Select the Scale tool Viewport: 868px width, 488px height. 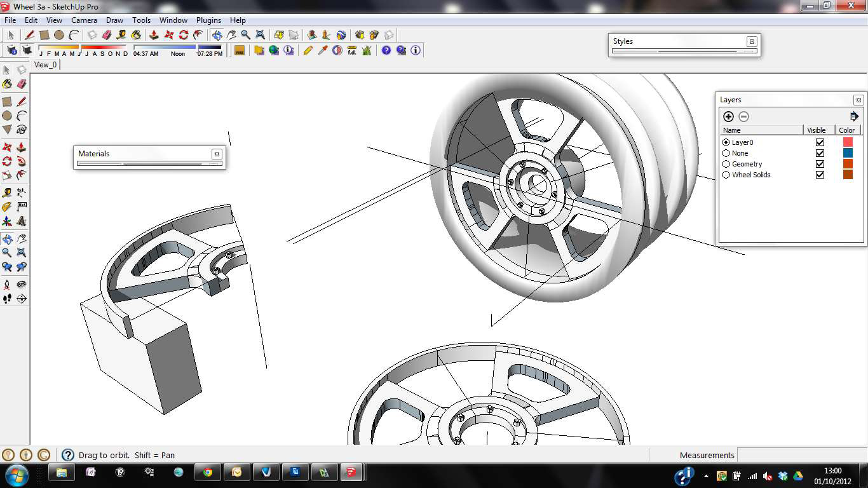point(7,175)
